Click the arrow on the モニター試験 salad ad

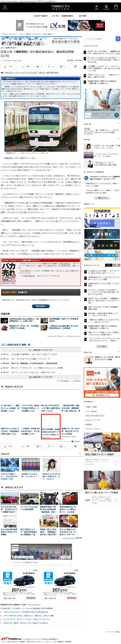tap(116, 115)
